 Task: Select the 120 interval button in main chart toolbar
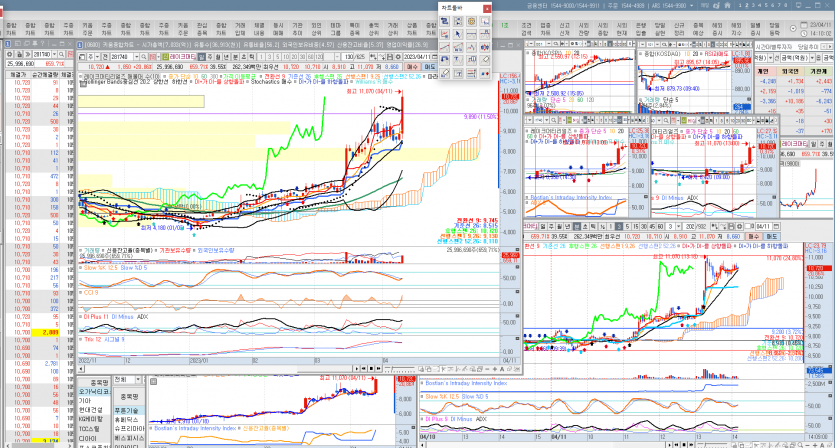coord(318,57)
